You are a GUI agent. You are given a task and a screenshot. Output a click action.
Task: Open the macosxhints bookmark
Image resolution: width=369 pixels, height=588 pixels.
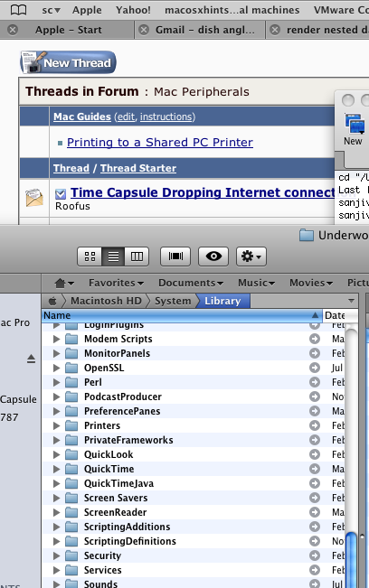[232, 10]
